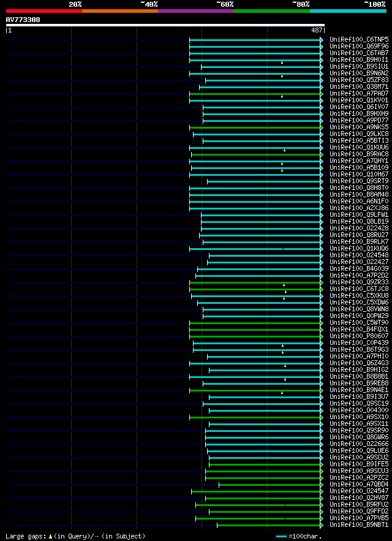The height and width of the screenshot is (541, 392).
Task: Open the UniRef100_B8B8B1 hit label
Action: 359,376
